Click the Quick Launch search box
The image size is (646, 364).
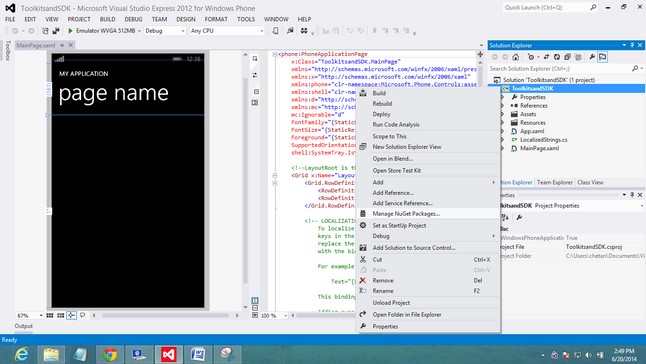pos(546,7)
